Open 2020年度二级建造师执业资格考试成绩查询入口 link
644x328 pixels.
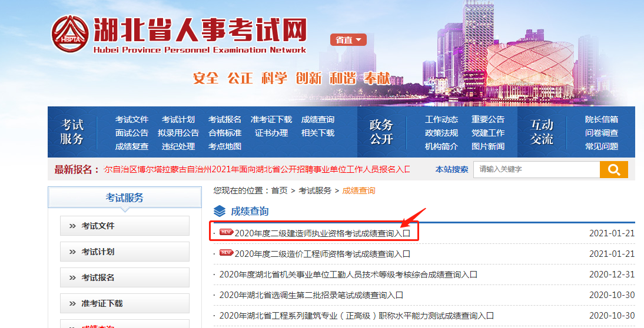pyautogui.click(x=322, y=233)
